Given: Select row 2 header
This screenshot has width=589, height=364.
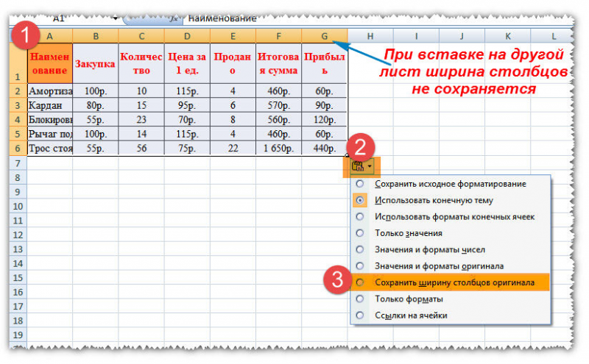Looking at the screenshot, I should [x=18, y=90].
